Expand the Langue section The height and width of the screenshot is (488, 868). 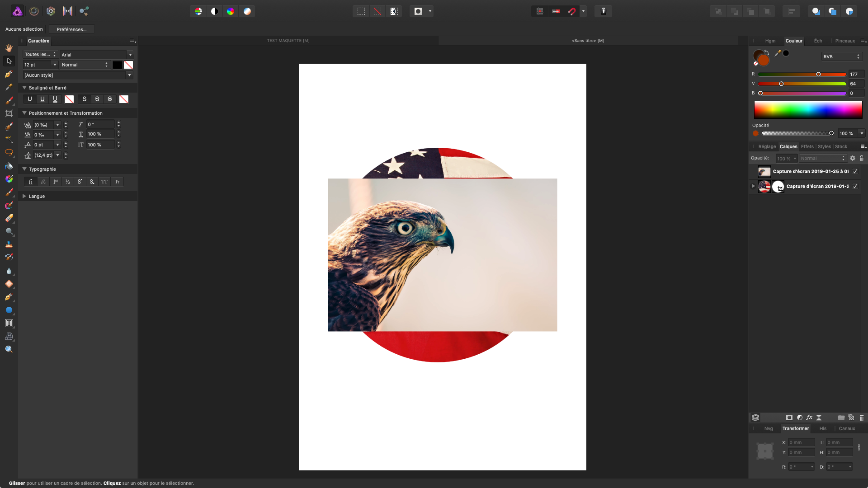(24, 196)
